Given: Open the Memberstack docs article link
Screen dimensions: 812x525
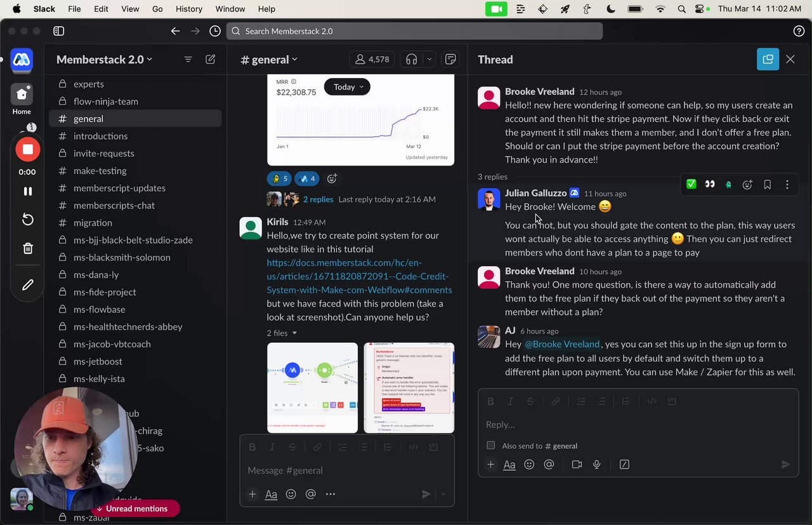Looking at the screenshot, I should click(x=359, y=276).
